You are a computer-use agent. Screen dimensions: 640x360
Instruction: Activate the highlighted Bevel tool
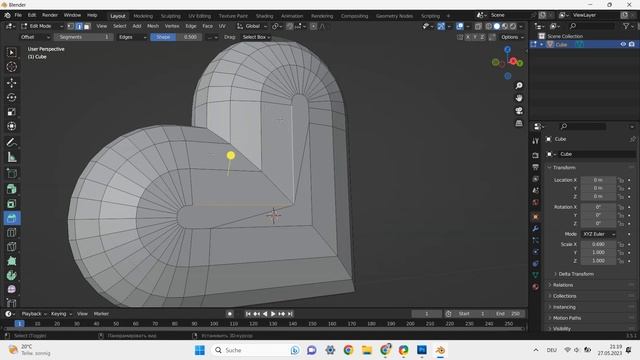[11, 218]
